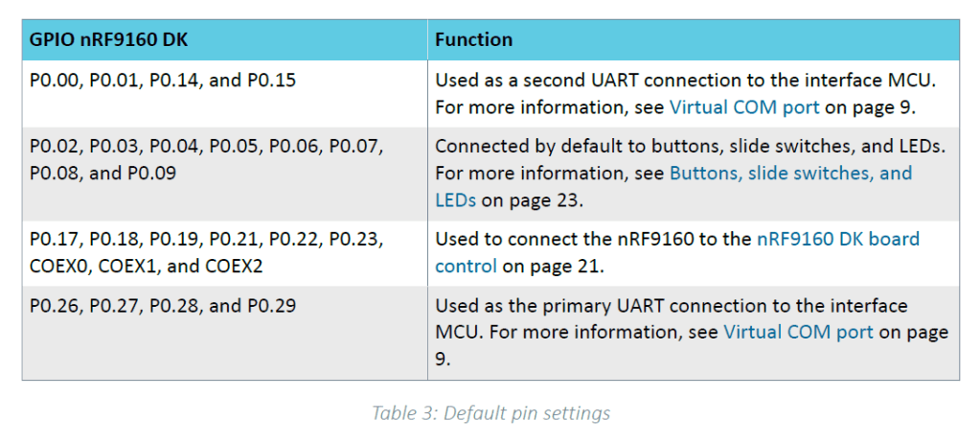Click the P0.23 pin name
Viewport: 980px width, 444px height.
click(355, 239)
